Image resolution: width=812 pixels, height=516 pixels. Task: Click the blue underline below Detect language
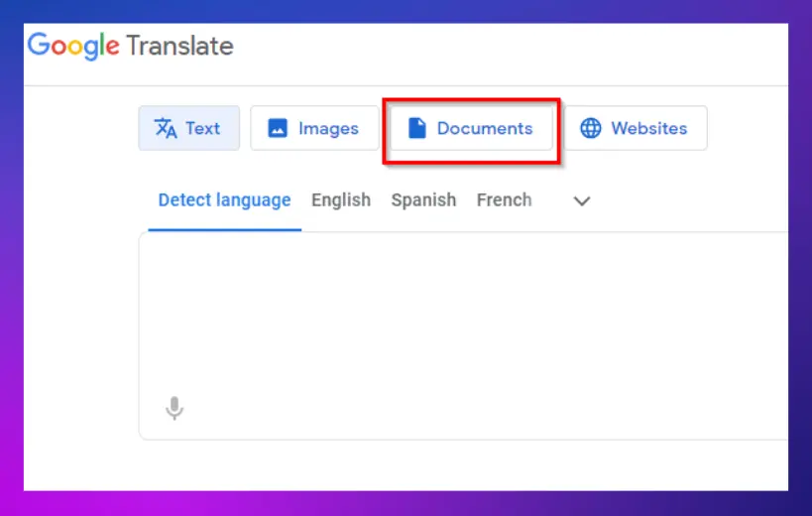point(224,229)
